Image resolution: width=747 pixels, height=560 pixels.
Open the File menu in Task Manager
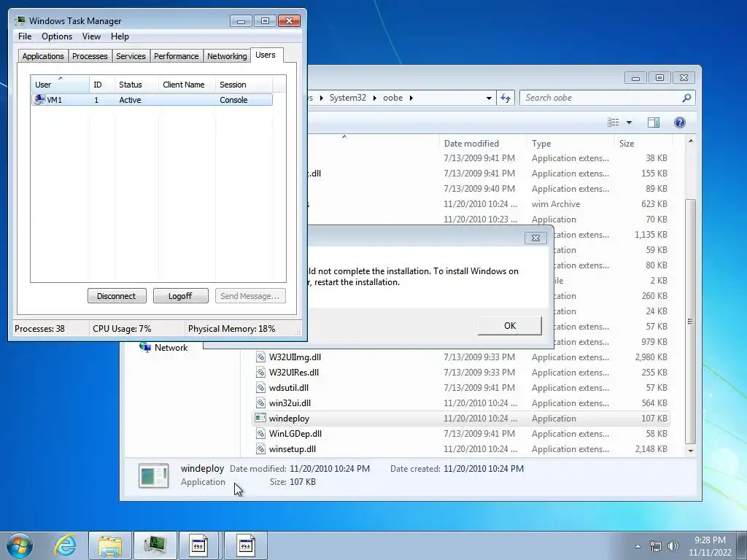pyautogui.click(x=25, y=36)
